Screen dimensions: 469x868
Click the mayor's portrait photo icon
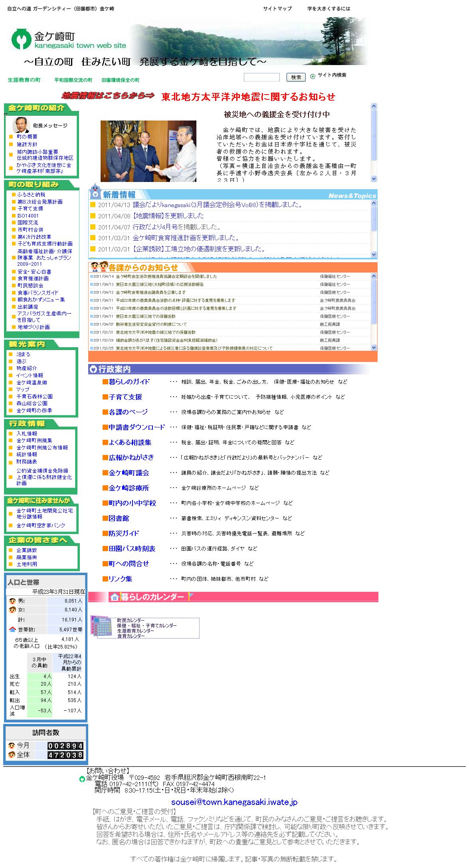pos(21,125)
